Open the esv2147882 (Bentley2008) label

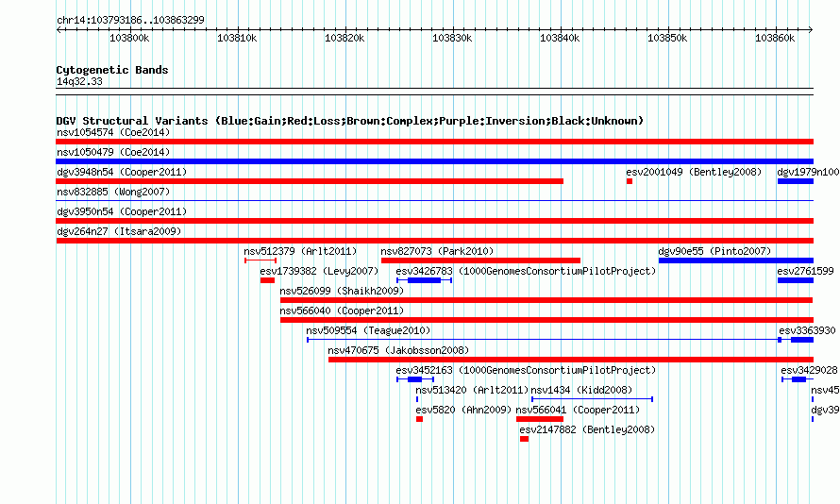[x=587, y=429]
